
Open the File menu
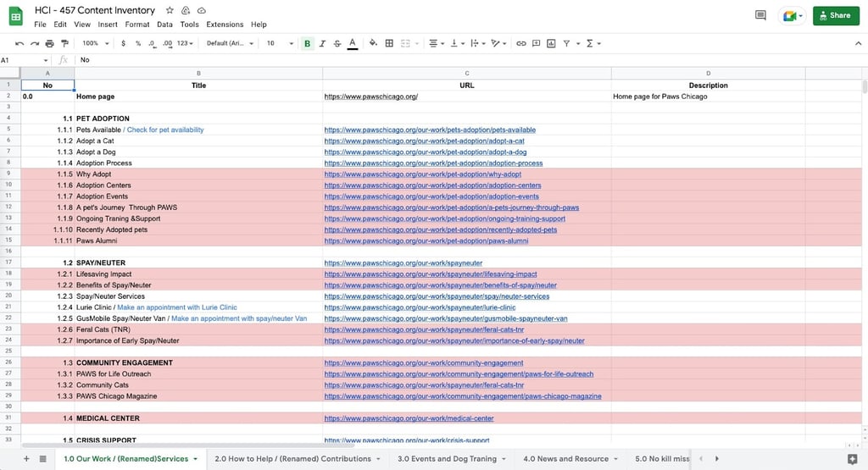[40, 25]
